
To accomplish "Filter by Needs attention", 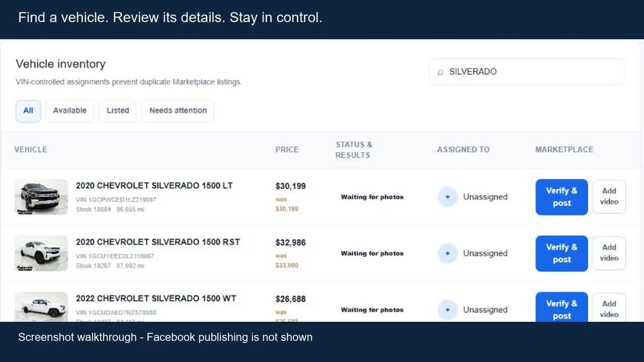I will 178,110.
